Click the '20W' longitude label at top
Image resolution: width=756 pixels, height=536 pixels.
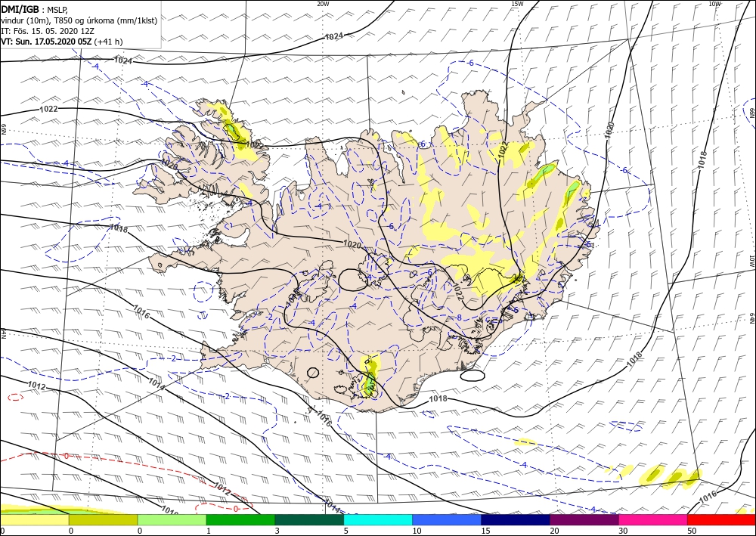(x=323, y=4)
